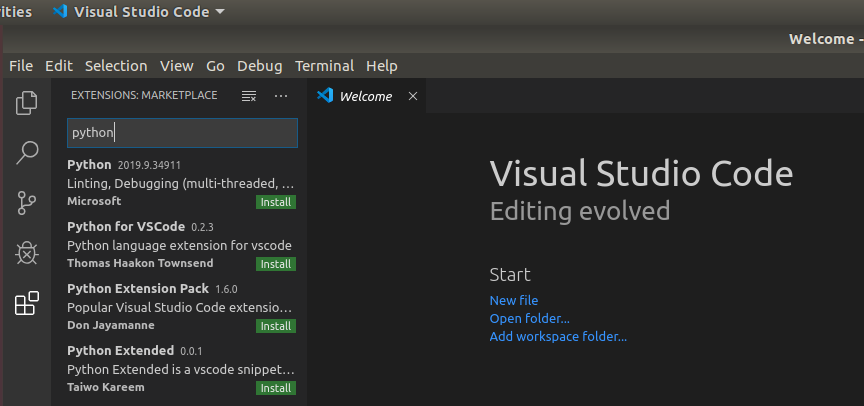Switch to the Welcome tab
The height and width of the screenshot is (406, 864).
coord(366,96)
